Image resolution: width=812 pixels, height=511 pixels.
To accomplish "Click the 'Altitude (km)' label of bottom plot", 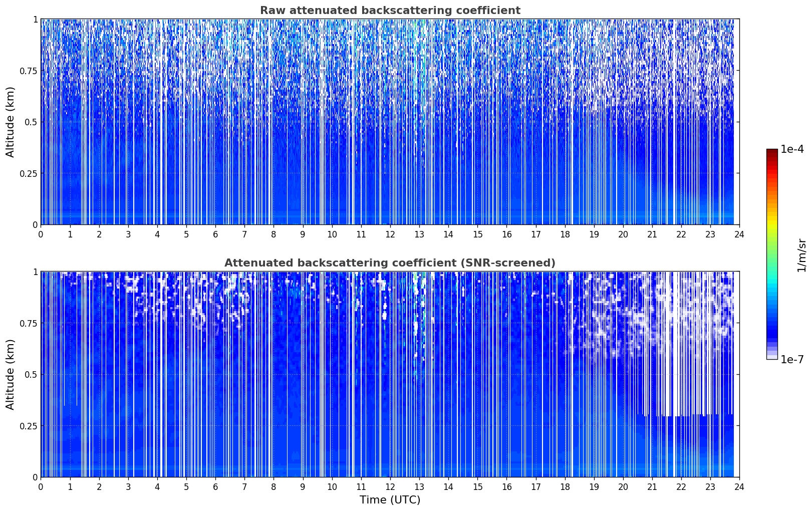I will pos(11,374).
